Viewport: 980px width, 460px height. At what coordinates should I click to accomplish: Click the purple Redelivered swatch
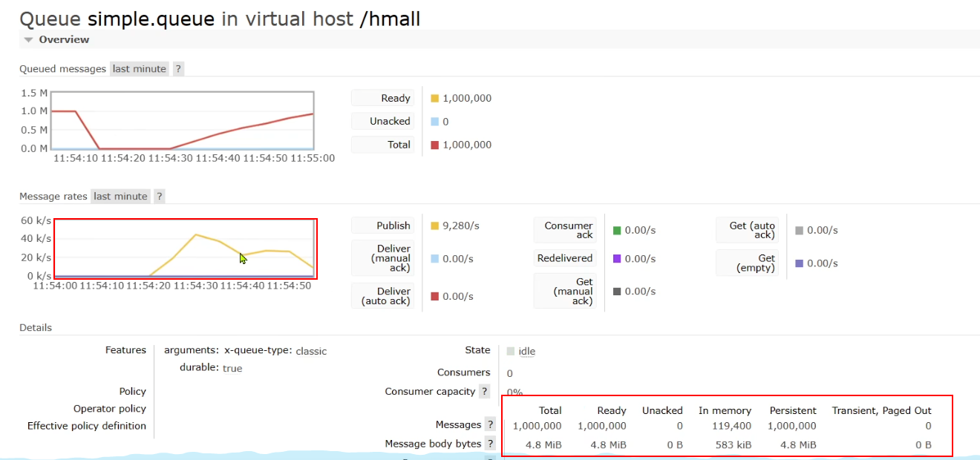pyautogui.click(x=617, y=259)
